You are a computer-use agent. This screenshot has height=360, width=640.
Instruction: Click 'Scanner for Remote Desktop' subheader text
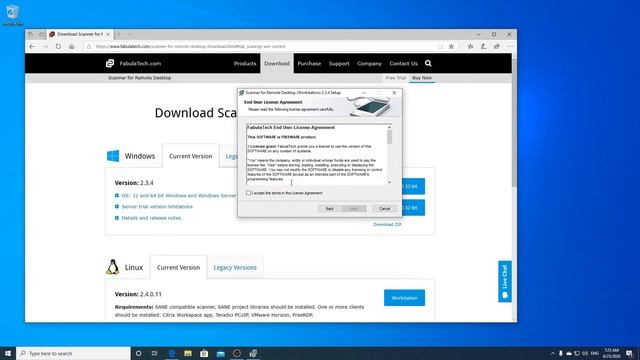(x=140, y=78)
